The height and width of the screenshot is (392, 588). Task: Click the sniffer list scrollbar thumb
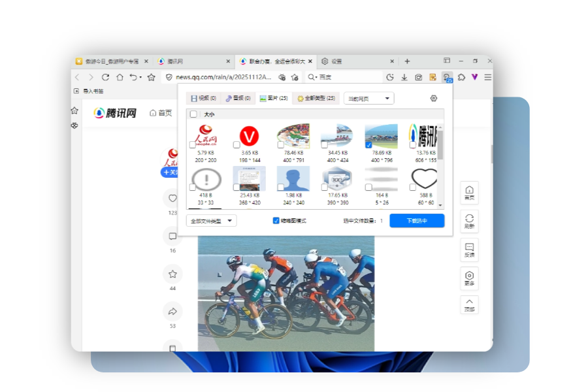[x=440, y=145]
